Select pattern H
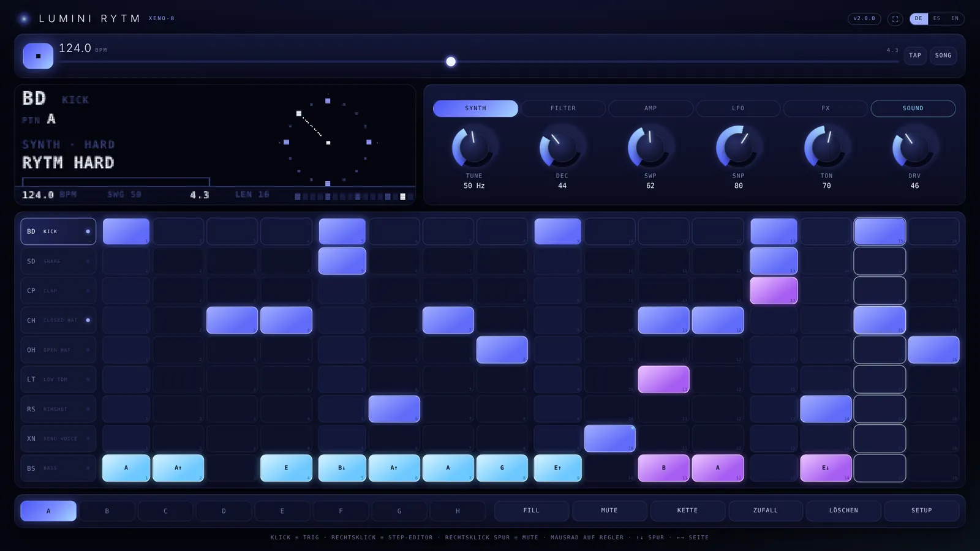The height and width of the screenshot is (551, 980). coord(458,511)
